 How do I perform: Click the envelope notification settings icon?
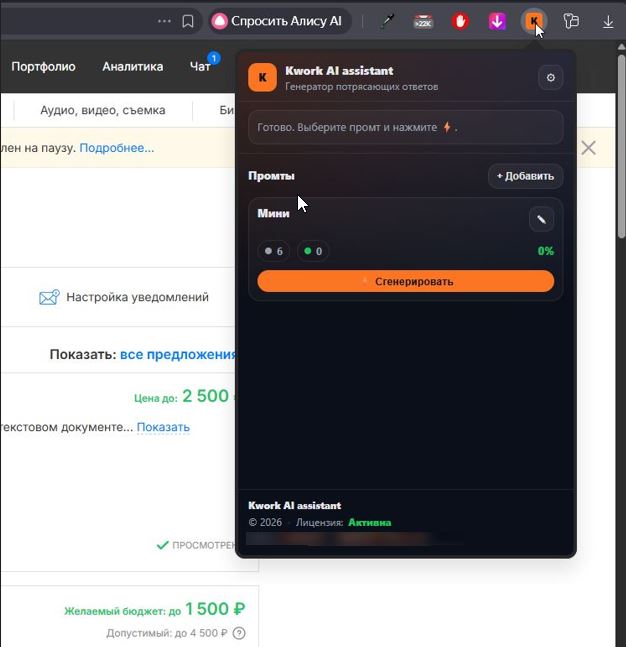[x=49, y=297]
